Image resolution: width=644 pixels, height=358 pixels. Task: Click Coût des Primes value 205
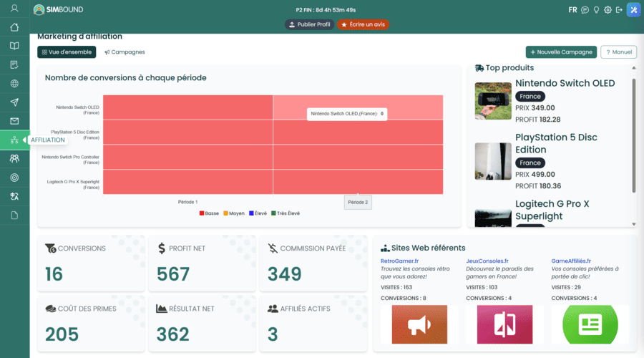point(62,334)
